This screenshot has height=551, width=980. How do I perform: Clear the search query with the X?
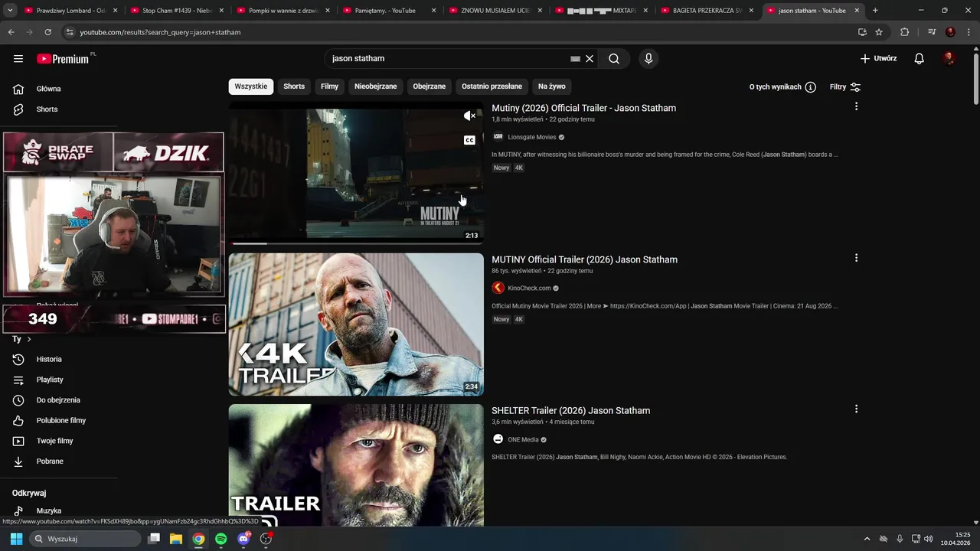point(590,59)
